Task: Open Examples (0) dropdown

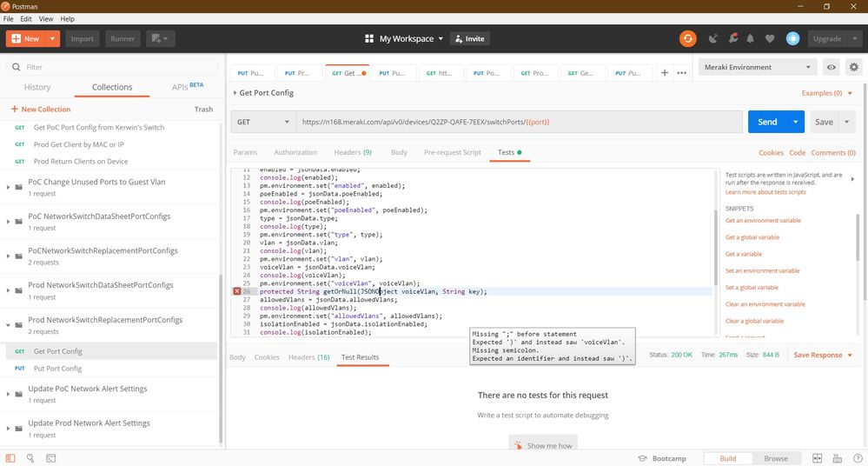Action: click(826, 93)
